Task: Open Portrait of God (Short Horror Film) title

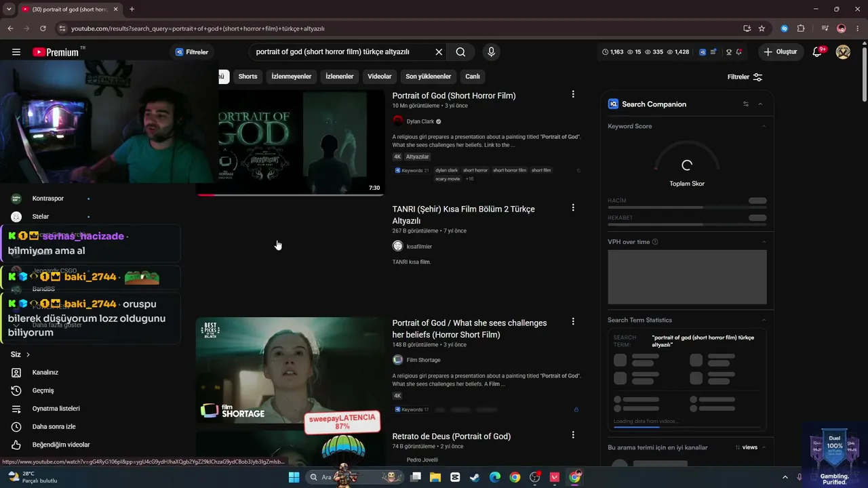Action: click(454, 96)
